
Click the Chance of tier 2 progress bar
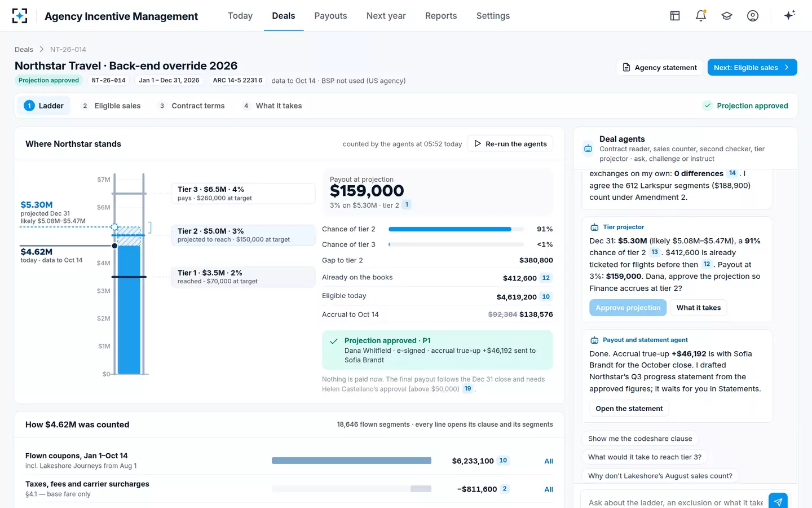pos(456,229)
